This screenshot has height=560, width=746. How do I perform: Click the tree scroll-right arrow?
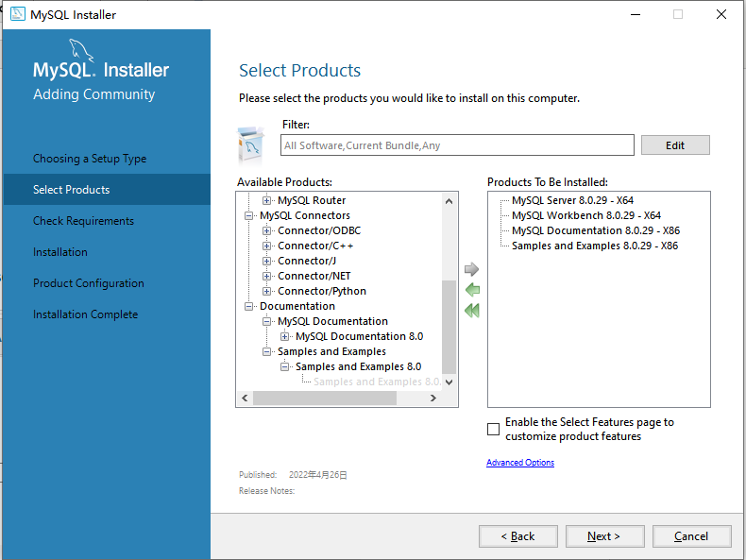pyautogui.click(x=432, y=398)
